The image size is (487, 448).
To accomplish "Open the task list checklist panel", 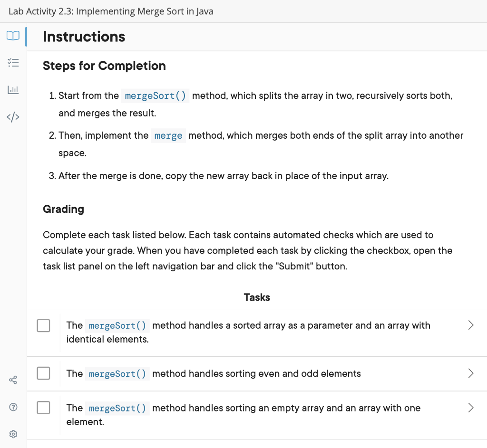I will (x=13, y=62).
